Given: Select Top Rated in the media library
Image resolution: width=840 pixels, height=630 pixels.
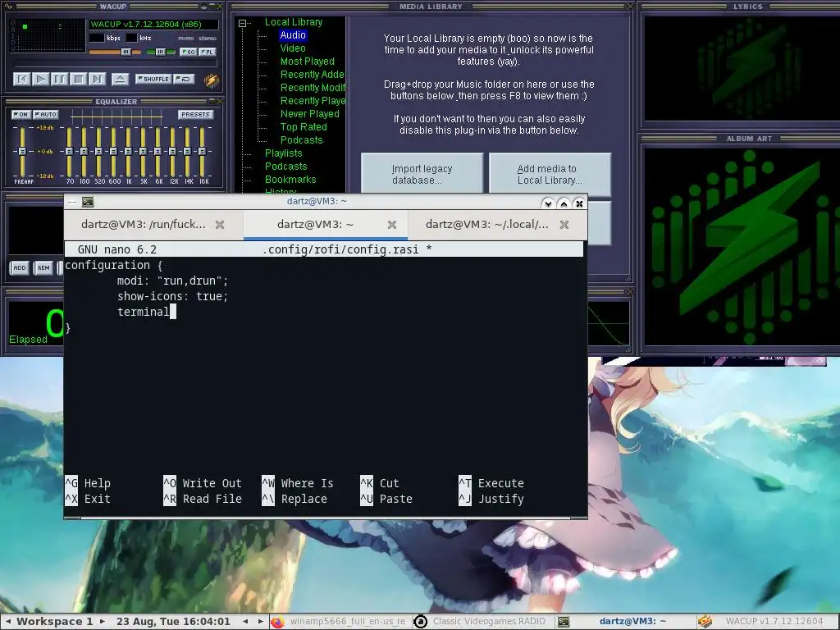Looking at the screenshot, I should [x=304, y=127].
